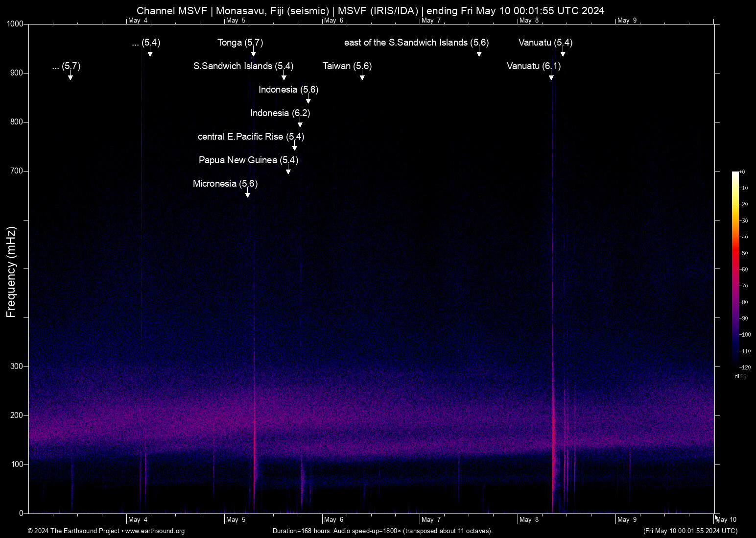This screenshot has height=538, width=756.
Task: Click the arrow below the Vanuatu (6.1) label
Action: pyautogui.click(x=551, y=77)
